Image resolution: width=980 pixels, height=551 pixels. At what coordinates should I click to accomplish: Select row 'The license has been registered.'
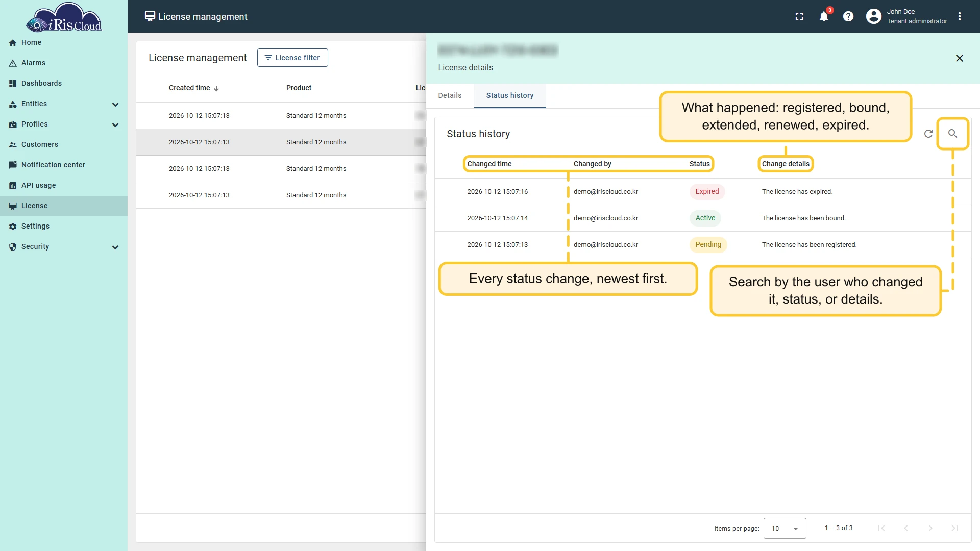click(x=703, y=244)
